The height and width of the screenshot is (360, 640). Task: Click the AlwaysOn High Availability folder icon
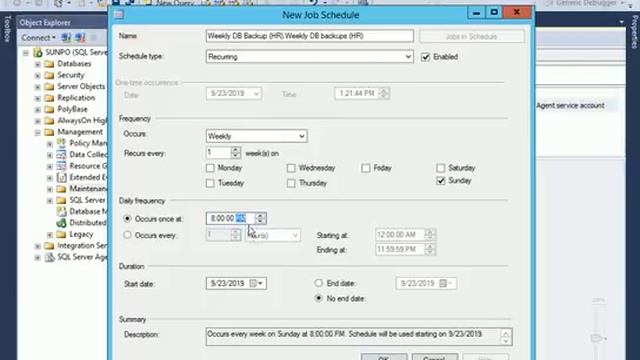(49, 120)
